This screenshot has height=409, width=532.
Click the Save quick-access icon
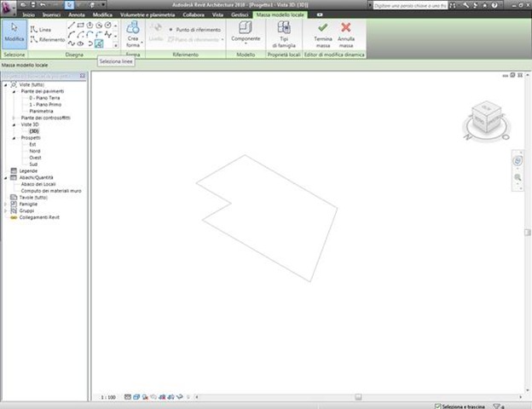[33, 5]
